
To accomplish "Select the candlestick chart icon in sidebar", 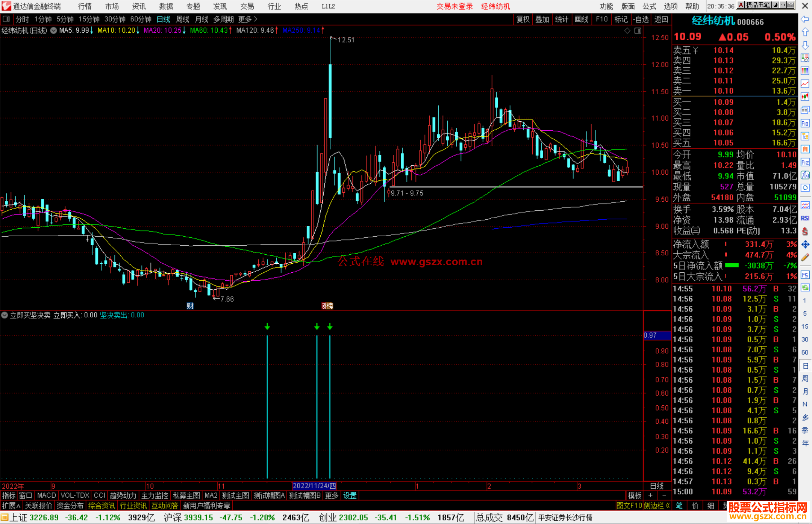I will pyautogui.click(x=805, y=97).
